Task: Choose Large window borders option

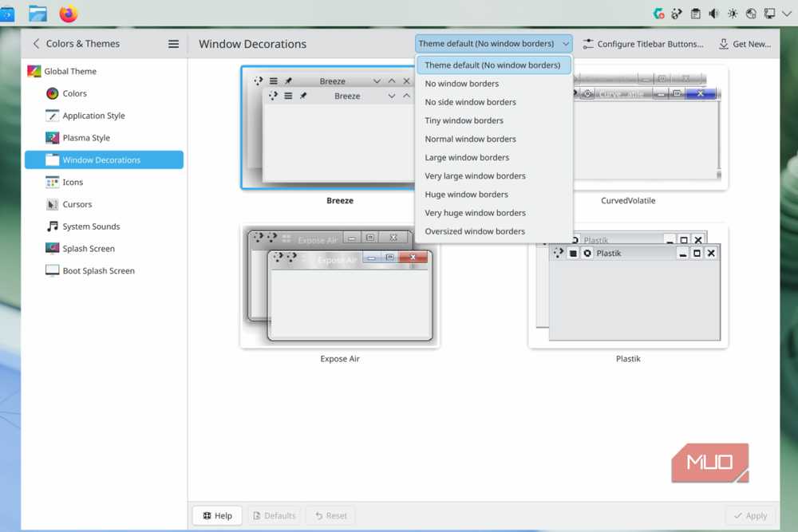Action: click(x=494, y=158)
